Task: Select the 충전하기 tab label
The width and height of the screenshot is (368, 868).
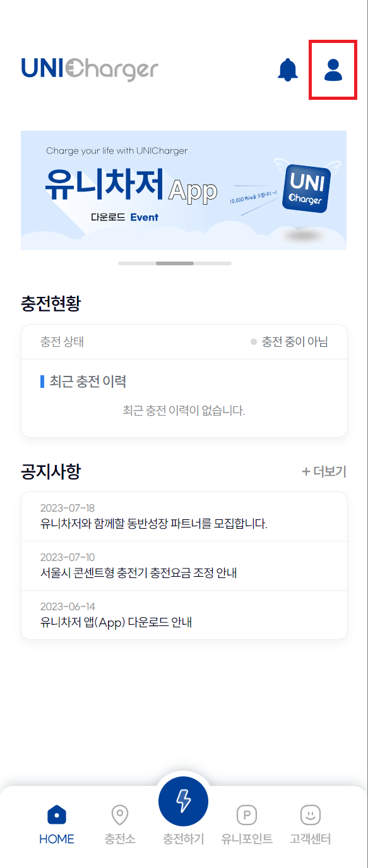Action: (x=183, y=839)
